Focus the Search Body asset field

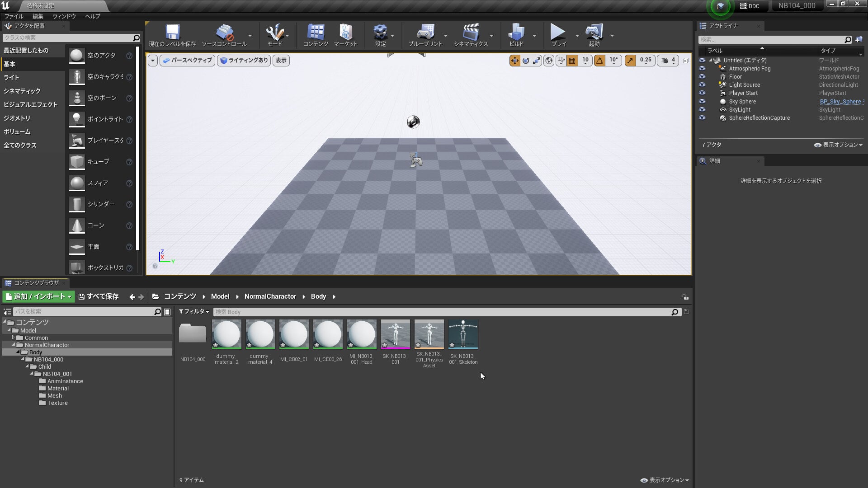tap(443, 312)
